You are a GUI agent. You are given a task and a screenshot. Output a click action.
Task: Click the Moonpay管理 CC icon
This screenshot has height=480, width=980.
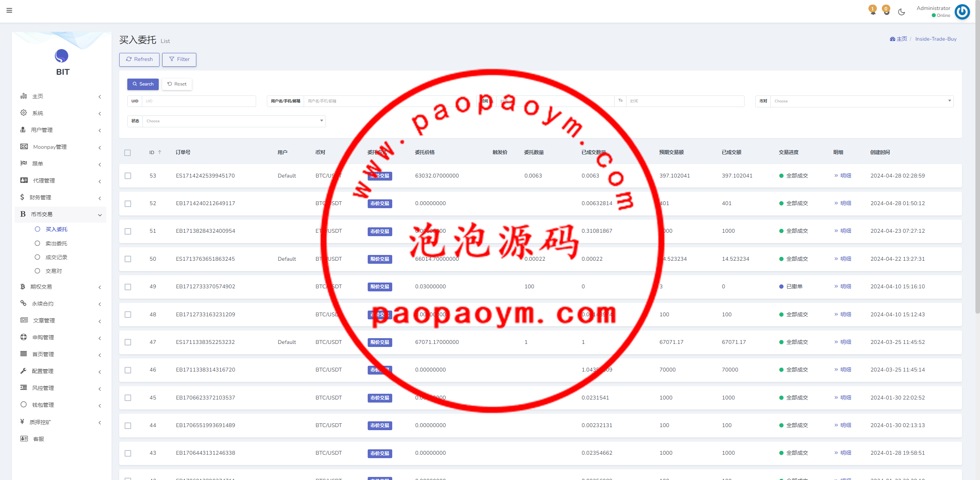point(24,146)
